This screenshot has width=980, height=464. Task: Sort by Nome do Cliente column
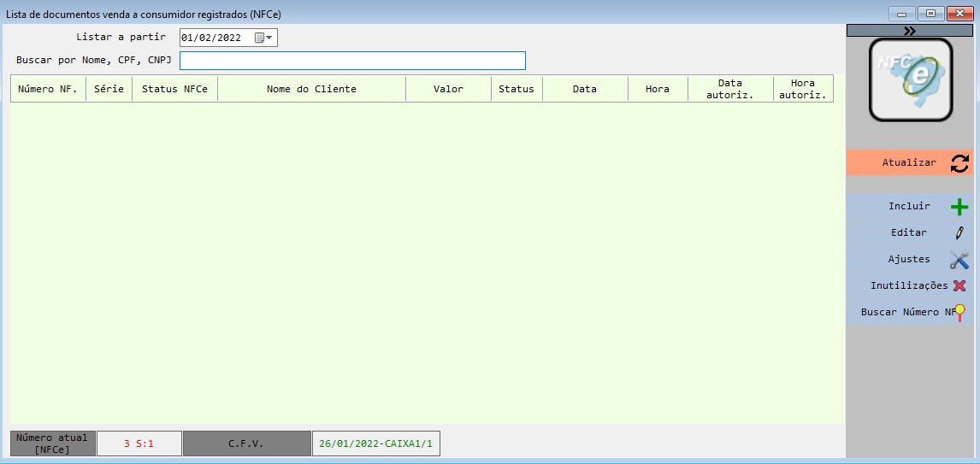[311, 89]
